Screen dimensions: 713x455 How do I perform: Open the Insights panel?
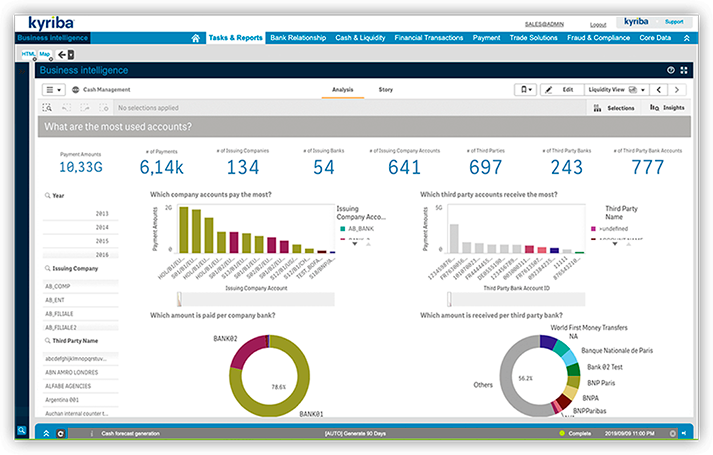pos(667,107)
